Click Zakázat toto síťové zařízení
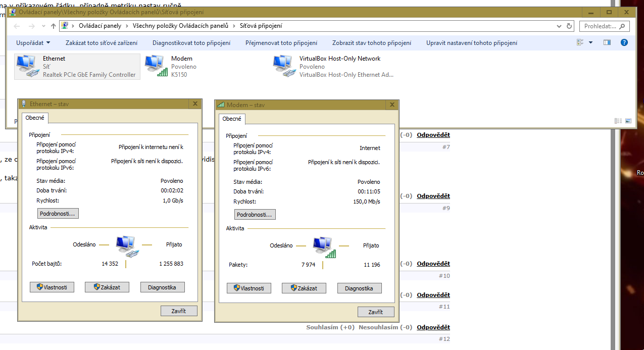This screenshot has height=350, width=644. 102,43
